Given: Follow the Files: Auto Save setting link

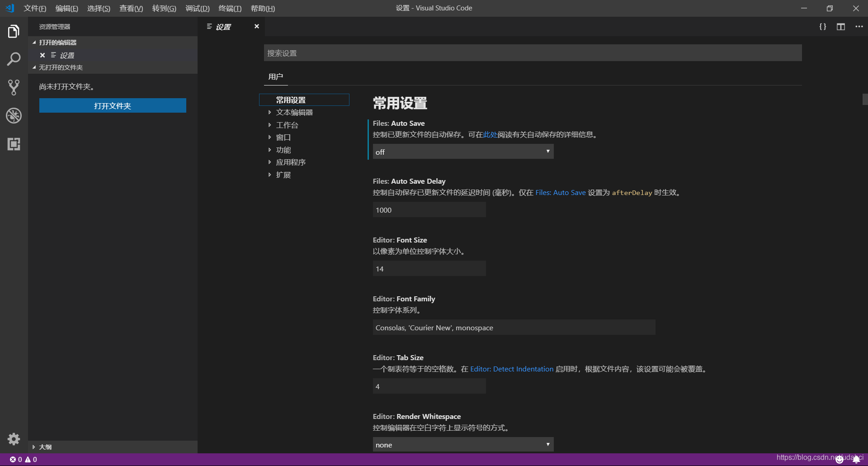Looking at the screenshot, I should [561, 192].
